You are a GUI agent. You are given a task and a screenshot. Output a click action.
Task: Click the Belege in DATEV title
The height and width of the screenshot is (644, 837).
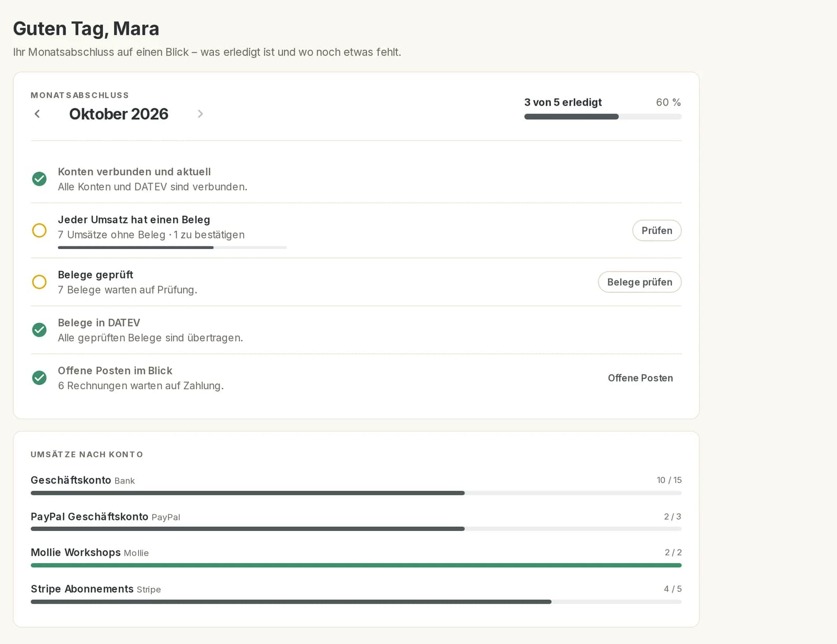pos(99,323)
